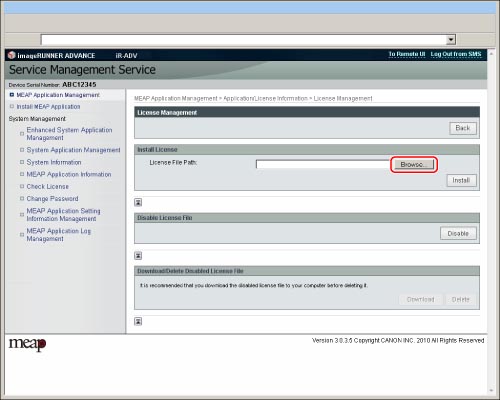Click the MEAP Application Management bullet icon

[x=12, y=95]
